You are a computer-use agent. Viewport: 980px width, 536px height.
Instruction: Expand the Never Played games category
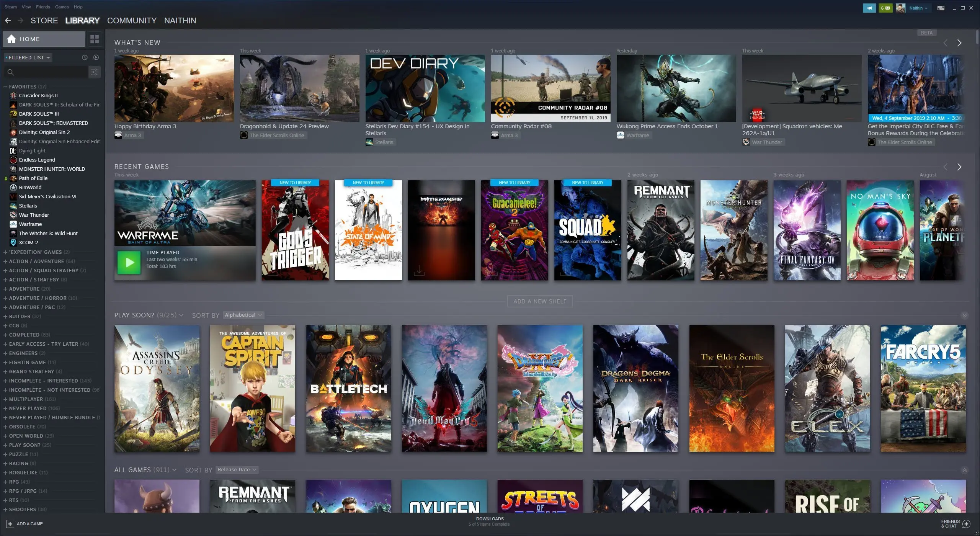(5, 407)
